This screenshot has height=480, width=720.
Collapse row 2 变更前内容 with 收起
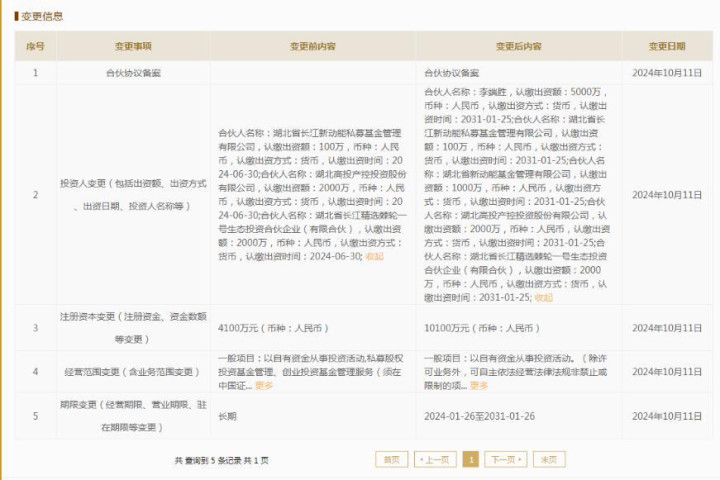[374, 256]
